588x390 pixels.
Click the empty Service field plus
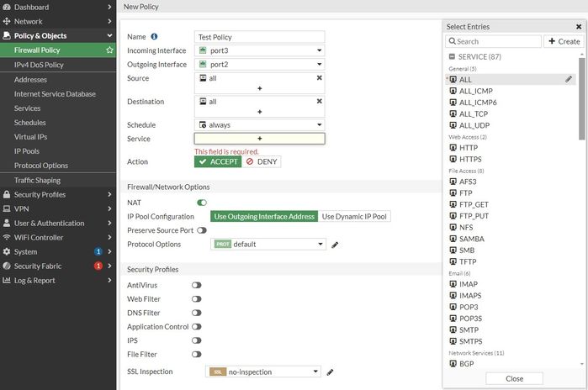pos(259,139)
